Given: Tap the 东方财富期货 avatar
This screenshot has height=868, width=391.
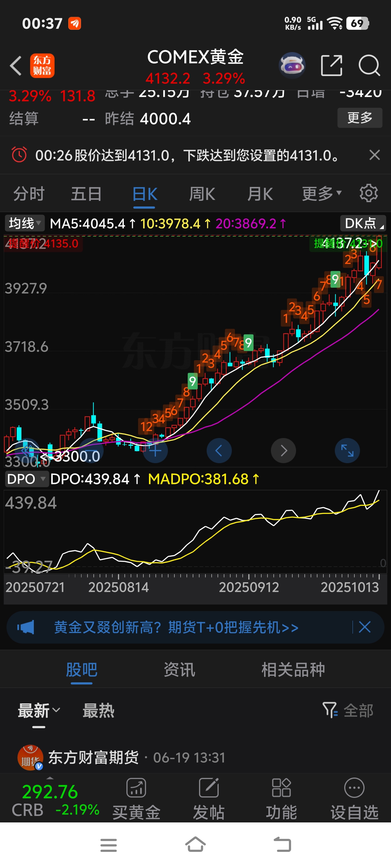Looking at the screenshot, I should click(30, 757).
